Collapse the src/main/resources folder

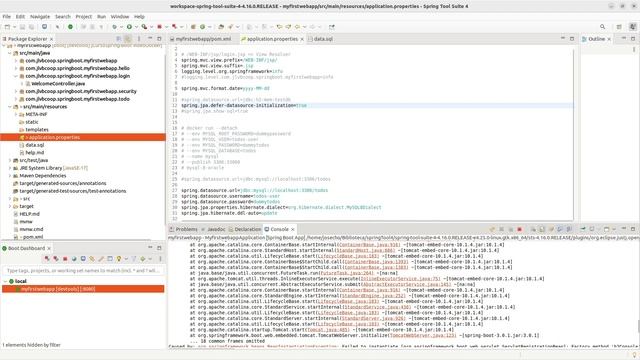[10, 107]
